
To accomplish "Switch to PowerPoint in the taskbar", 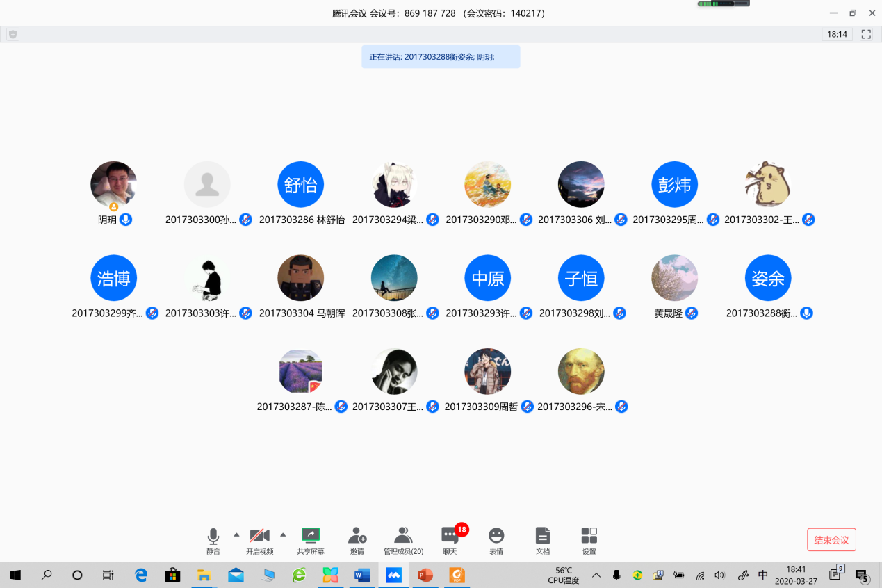I will tap(425, 575).
